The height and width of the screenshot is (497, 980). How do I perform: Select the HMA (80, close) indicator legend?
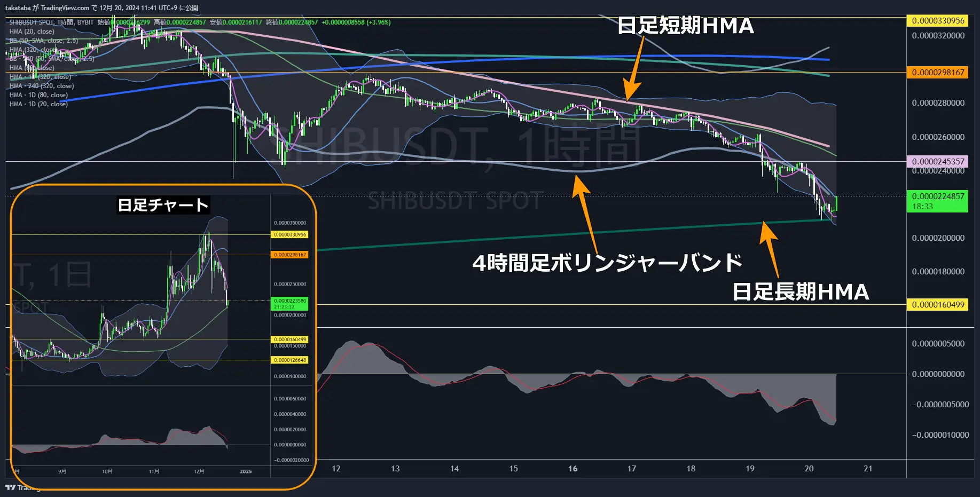(x=32, y=68)
